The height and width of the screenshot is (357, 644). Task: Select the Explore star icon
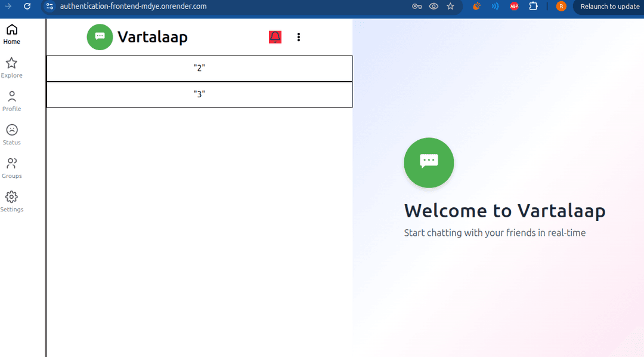(x=11, y=66)
